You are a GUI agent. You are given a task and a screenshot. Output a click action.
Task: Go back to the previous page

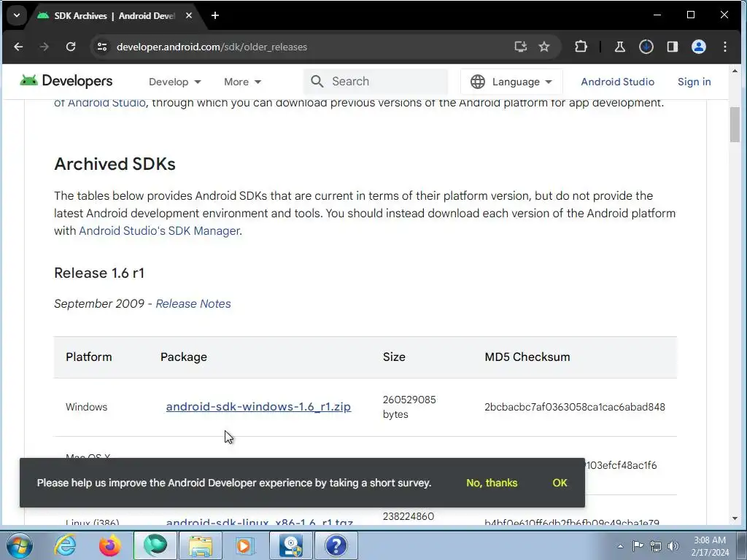(x=18, y=47)
